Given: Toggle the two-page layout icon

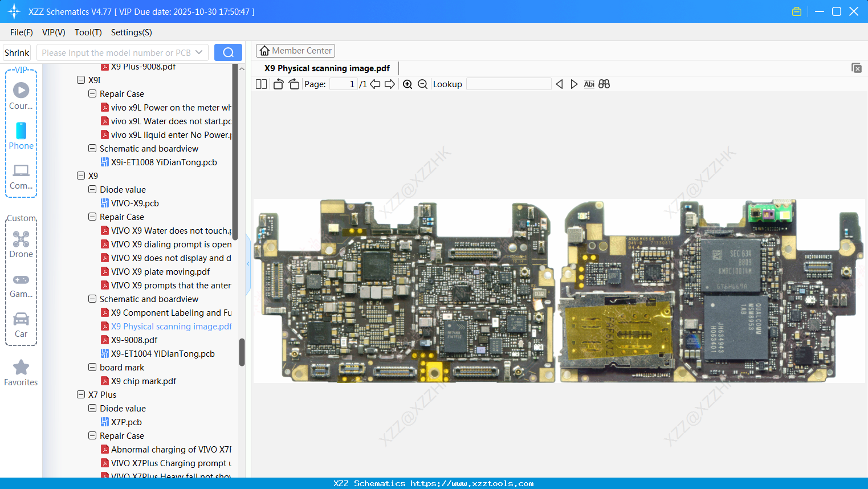Looking at the screenshot, I should click(261, 84).
